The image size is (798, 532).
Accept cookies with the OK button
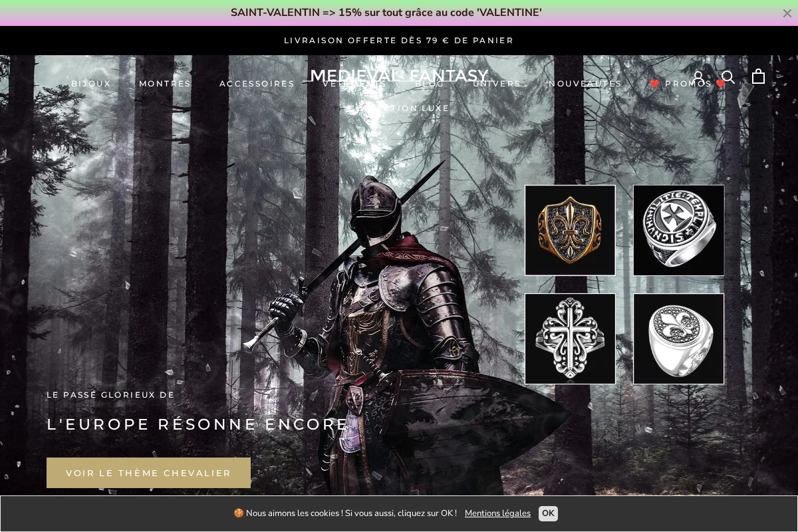(x=548, y=513)
